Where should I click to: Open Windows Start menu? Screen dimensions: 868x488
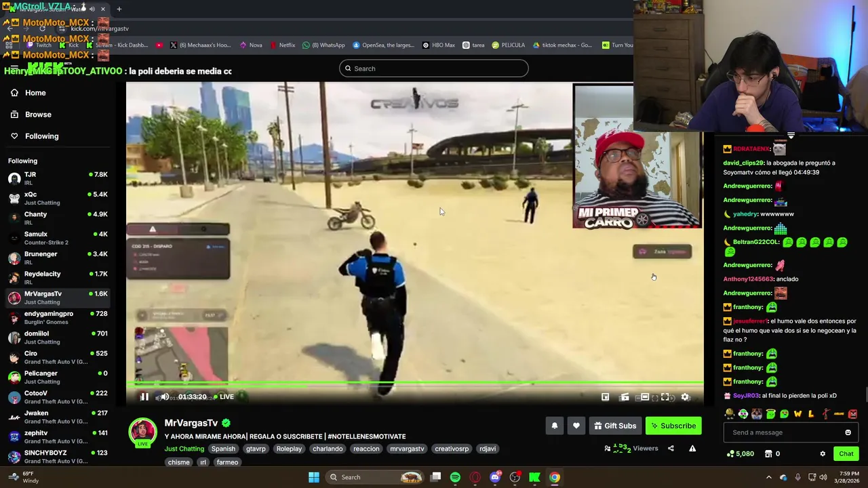click(x=314, y=477)
